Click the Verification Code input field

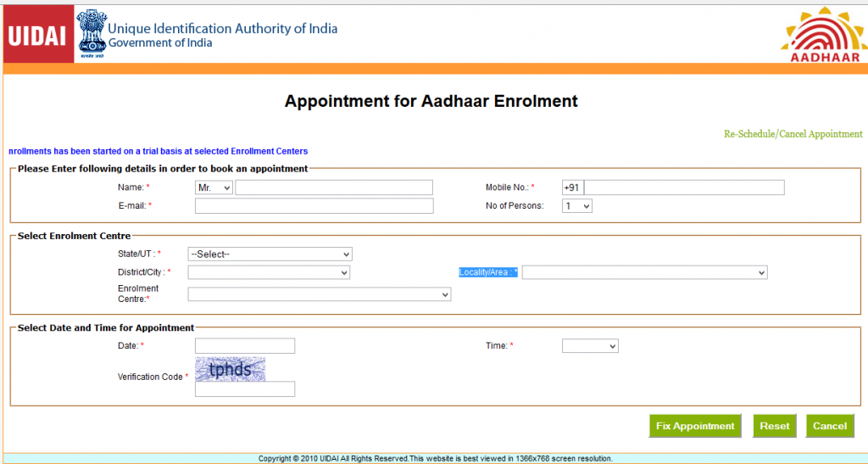(x=245, y=389)
